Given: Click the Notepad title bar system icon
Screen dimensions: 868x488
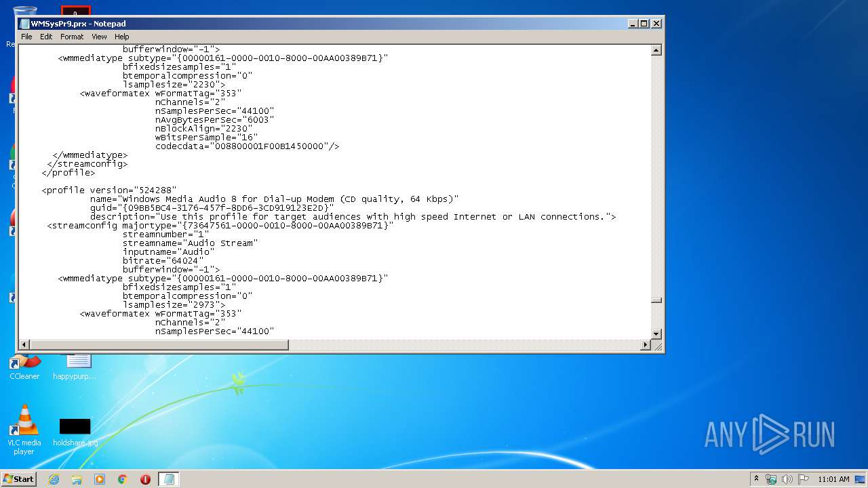Looking at the screenshot, I should [24, 23].
